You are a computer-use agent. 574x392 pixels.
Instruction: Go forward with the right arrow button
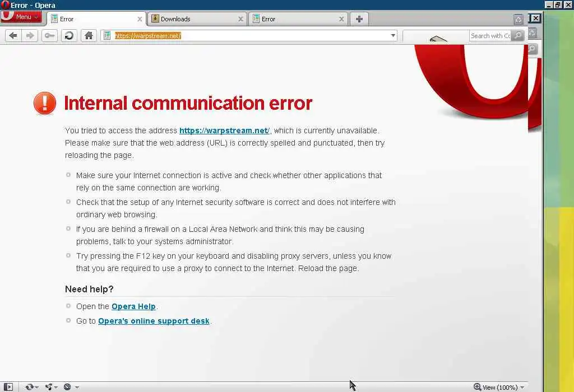click(x=30, y=35)
